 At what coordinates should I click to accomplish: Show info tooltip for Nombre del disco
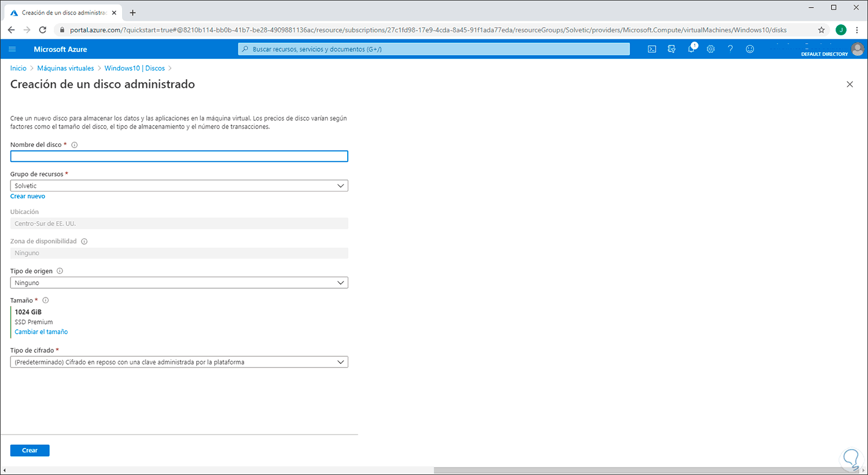pos(75,145)
